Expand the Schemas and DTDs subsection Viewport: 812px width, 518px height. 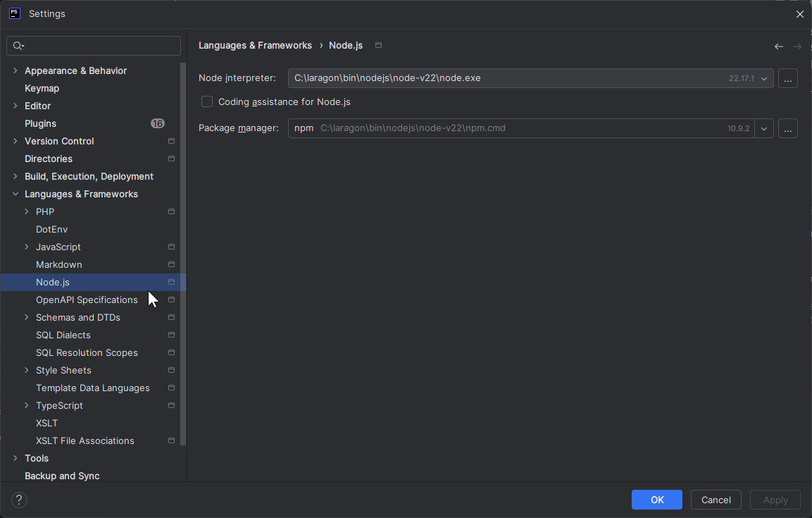pos(27,317)
